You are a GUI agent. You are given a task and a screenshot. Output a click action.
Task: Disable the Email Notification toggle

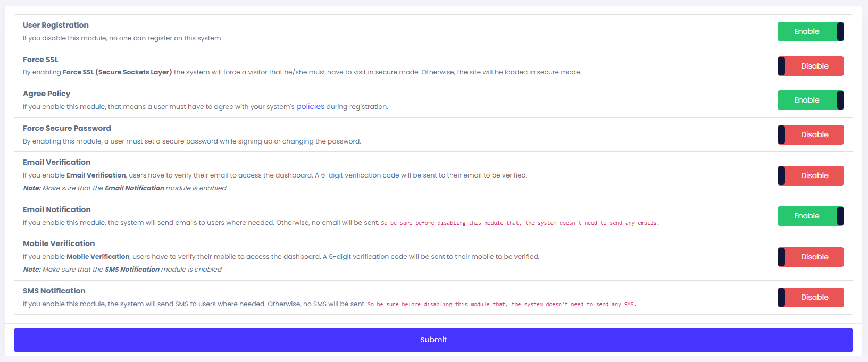(x=811, y=216)
